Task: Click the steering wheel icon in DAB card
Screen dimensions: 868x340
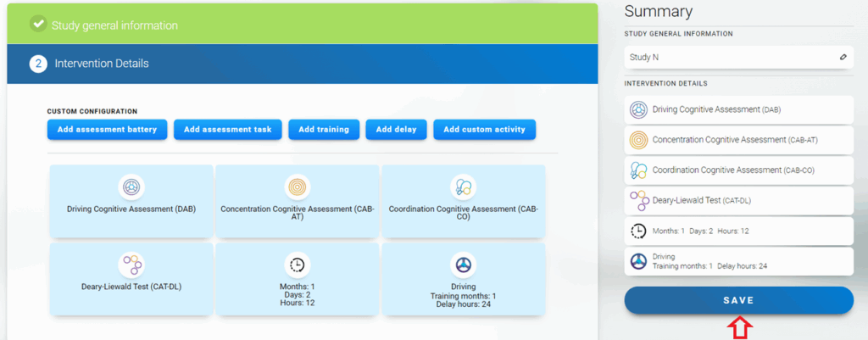Action: [x=131, y=187]
